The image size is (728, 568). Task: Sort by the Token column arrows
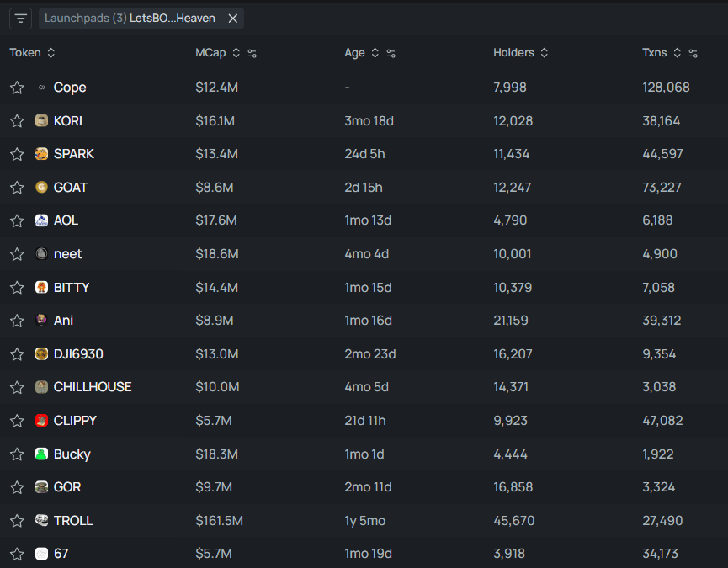[51, 53]
